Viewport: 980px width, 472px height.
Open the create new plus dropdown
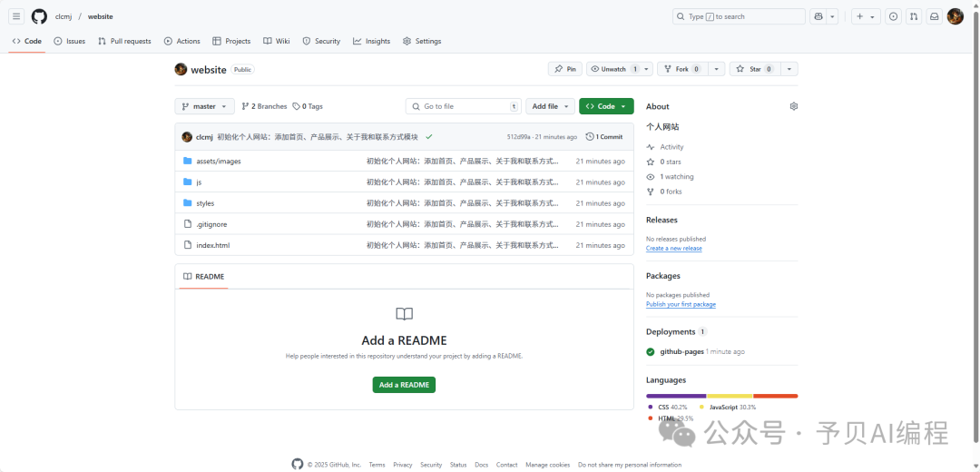[866, 17]
